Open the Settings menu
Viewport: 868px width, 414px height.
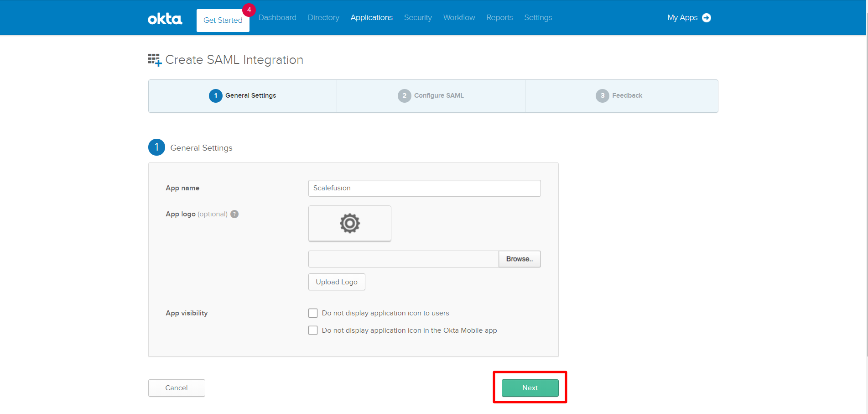pyautogui.click(x=538, y=17)
